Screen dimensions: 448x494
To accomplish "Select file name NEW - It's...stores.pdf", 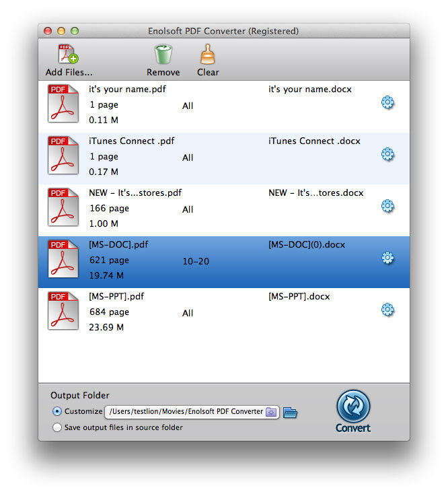I will [x=135, y=192].
